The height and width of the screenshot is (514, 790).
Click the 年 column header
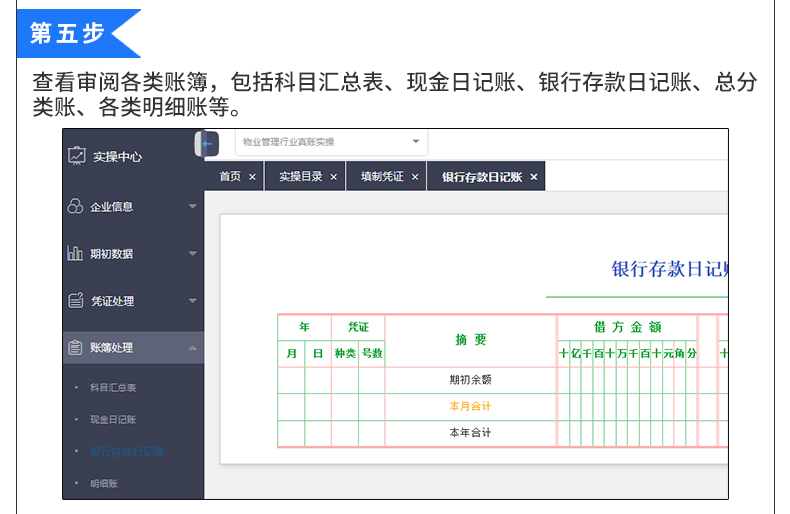click(x=304, y=327)
